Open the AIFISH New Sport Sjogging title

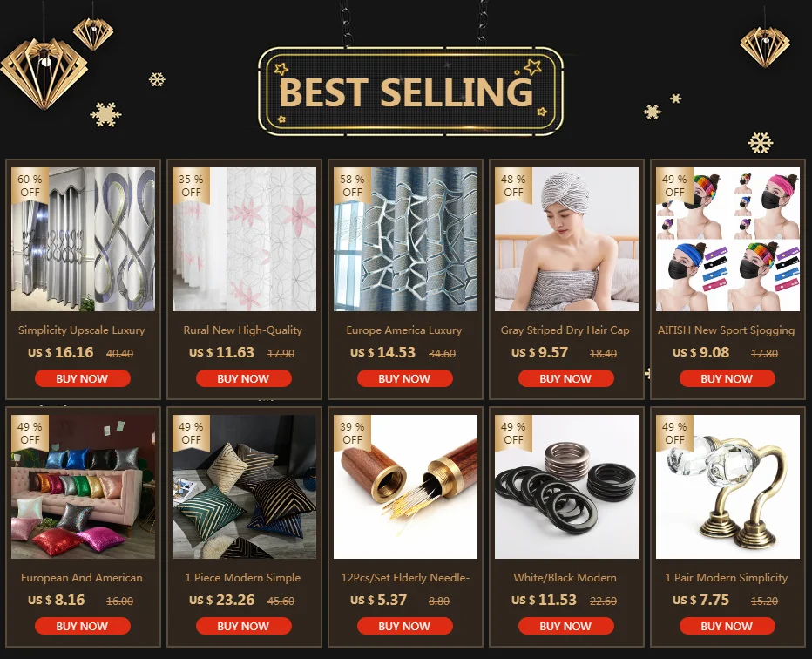coord(726,330)
